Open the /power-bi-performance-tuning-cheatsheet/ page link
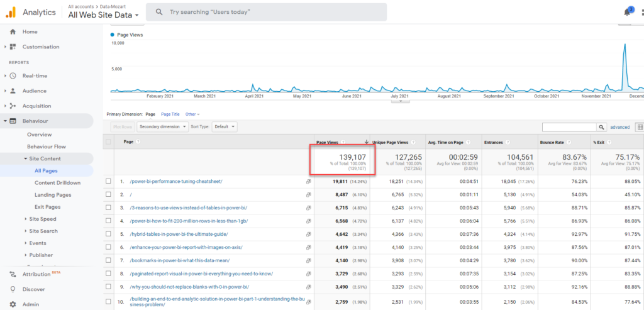Image resolution: width=644 pixels, height=310 pixels. [x=176, y=182]
